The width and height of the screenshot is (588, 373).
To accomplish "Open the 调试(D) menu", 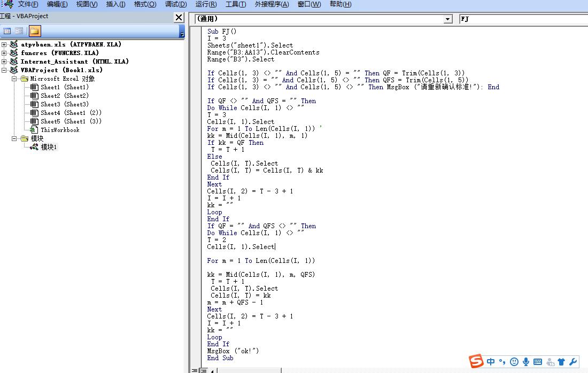I will click(x=176, y=4).
